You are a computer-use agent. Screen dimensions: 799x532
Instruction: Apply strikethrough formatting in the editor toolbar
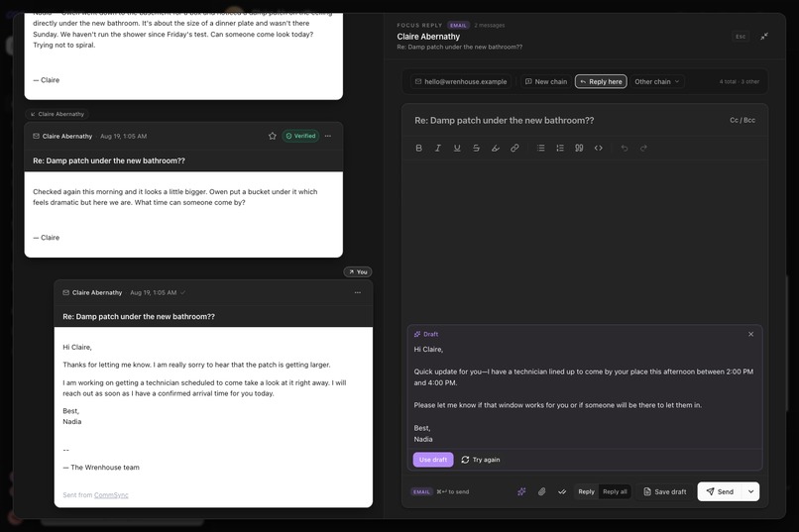click(x=476, y=149)
